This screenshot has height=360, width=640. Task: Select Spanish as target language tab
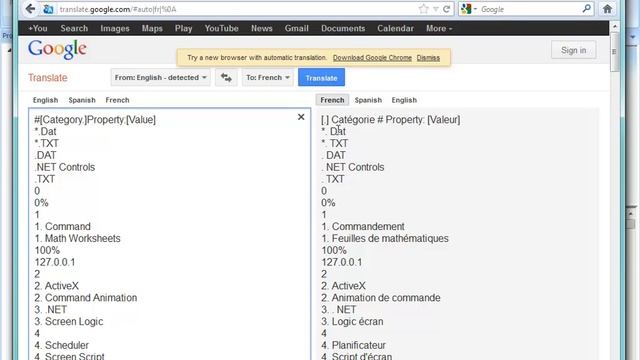(x=368, y=100)
